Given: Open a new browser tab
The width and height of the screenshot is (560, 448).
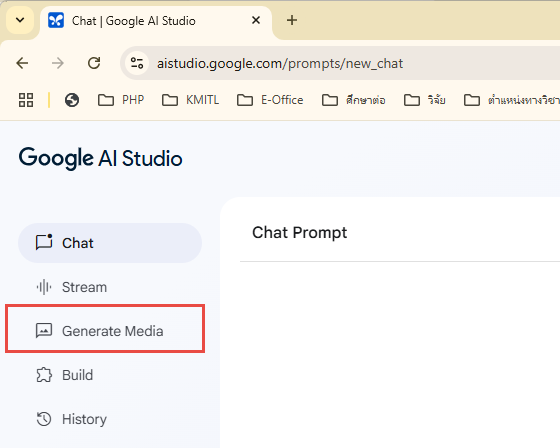Looking at the screenshot, I should pos(292,20).
